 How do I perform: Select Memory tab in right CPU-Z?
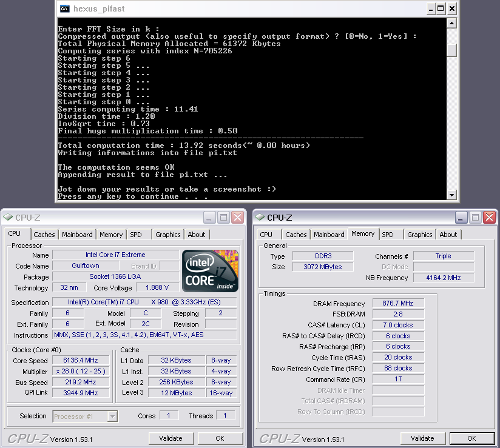click(363, 233)
